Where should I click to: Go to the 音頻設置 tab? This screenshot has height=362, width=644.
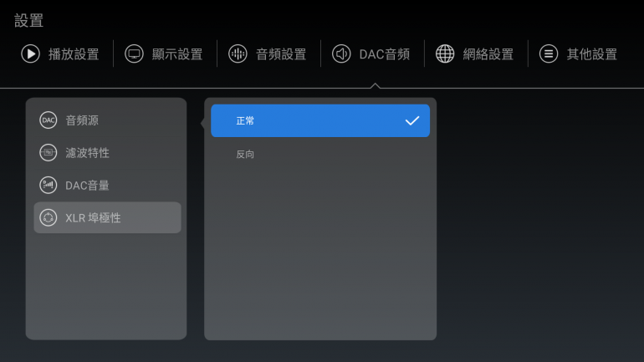[x=268, y=54]
